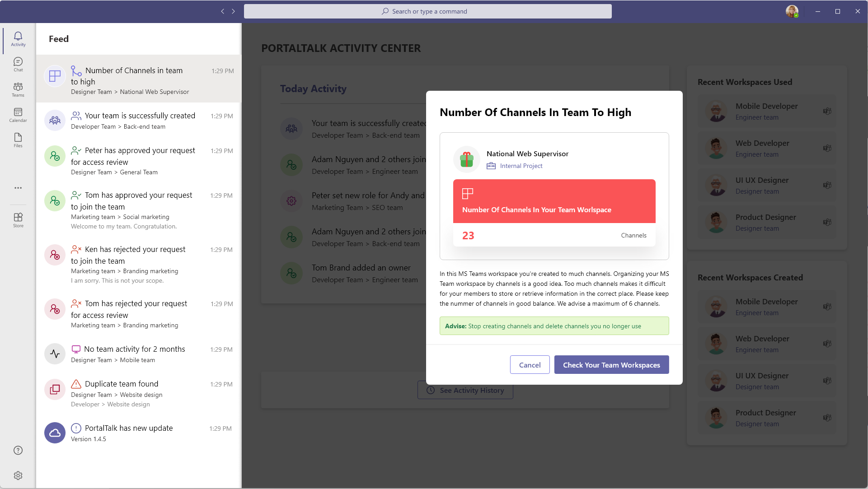Open 'Number of Channels in team to high' notification

pyautogui.click(x=138, y=79)
